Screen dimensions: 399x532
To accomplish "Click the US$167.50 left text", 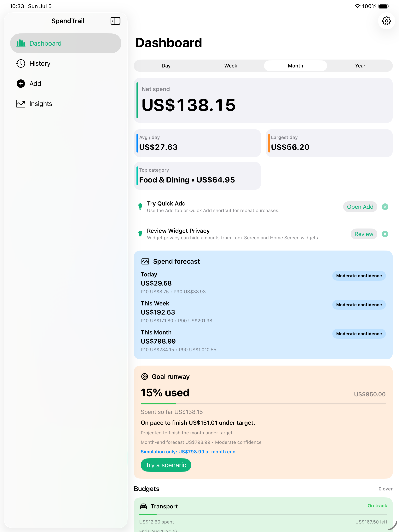I will pos(371,522).
